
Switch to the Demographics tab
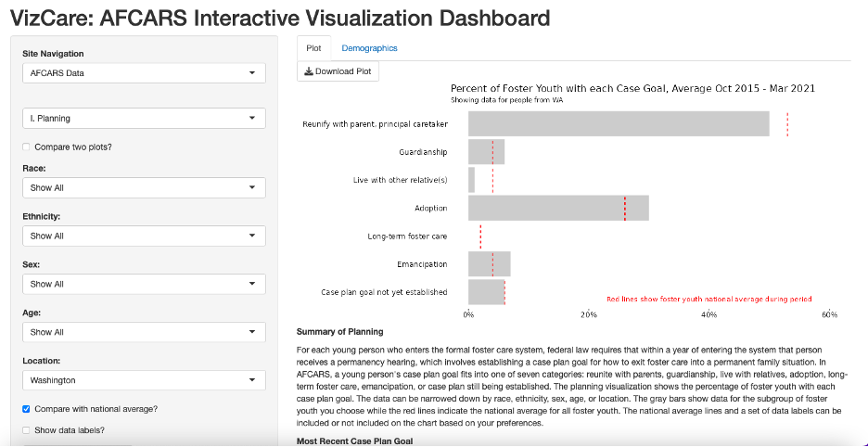(369, 48)
